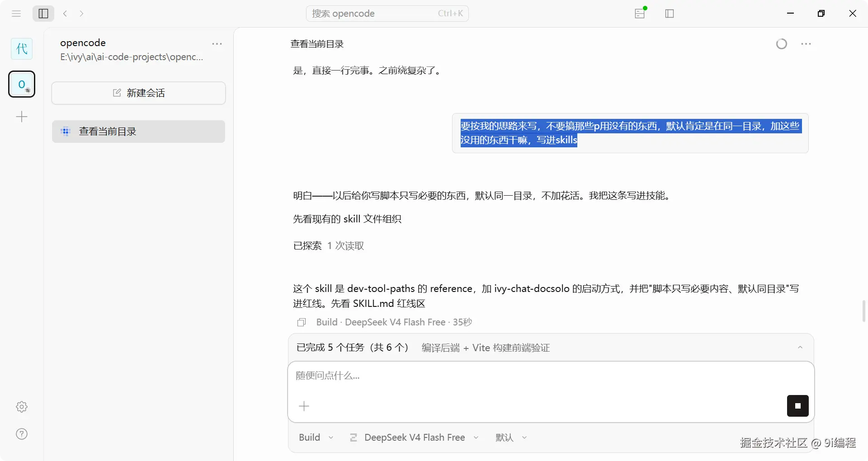Click the 新建会话 button
Screen dimensions: 868x461
[138, 93]
